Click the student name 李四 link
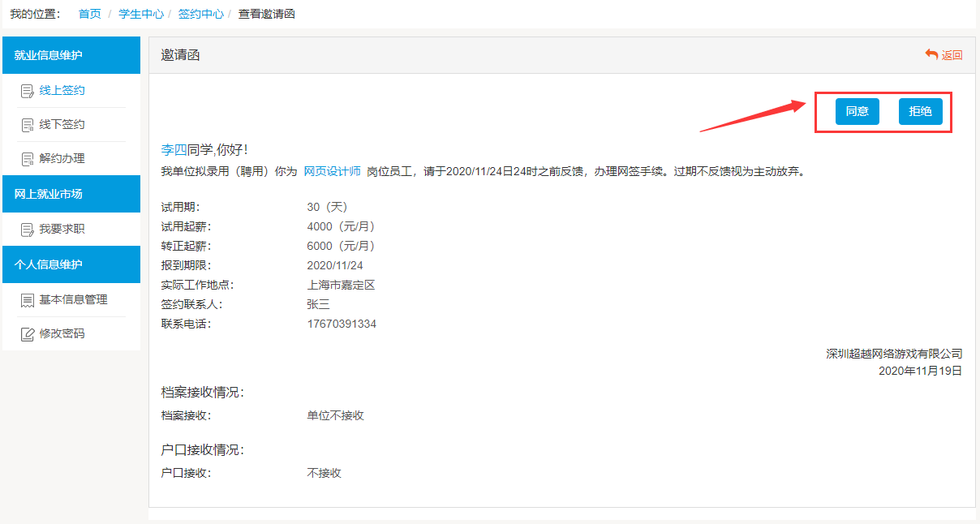This screenshot has height=524, width=980. (174, 150)
